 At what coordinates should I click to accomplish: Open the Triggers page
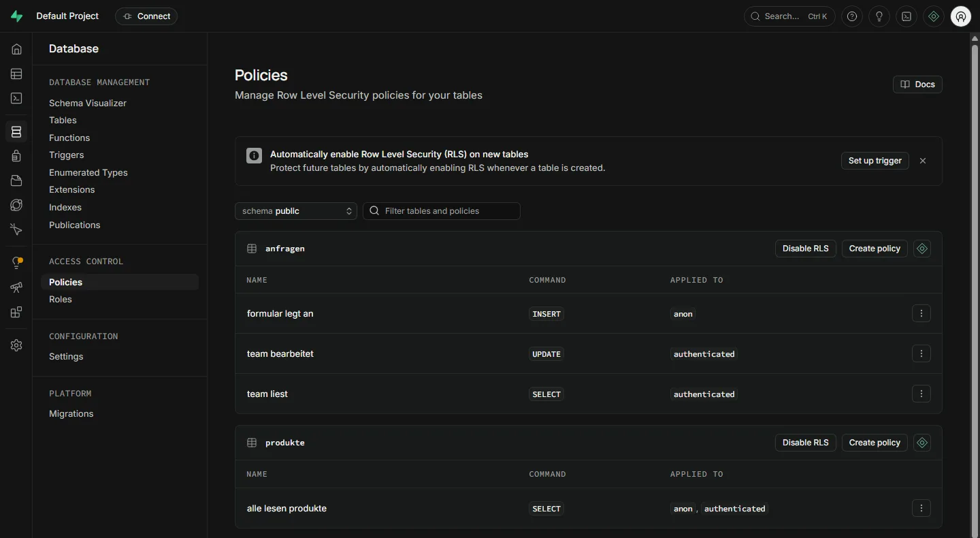coord(67,155)
